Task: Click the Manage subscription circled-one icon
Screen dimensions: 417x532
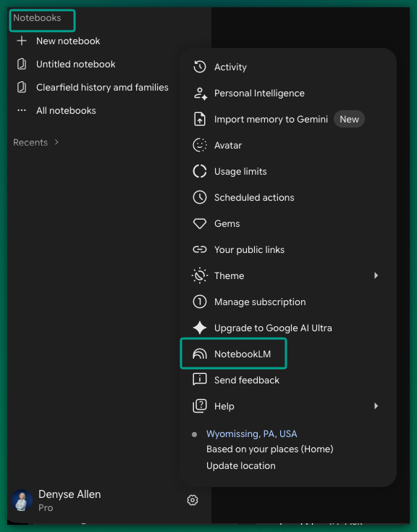Action: click(x=200, y=302)
